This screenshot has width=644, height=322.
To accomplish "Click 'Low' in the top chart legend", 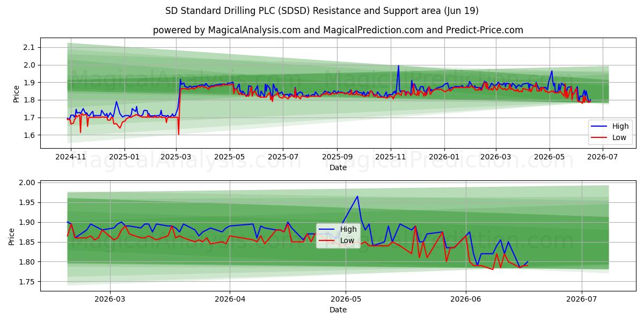I will tap(619, 137).
